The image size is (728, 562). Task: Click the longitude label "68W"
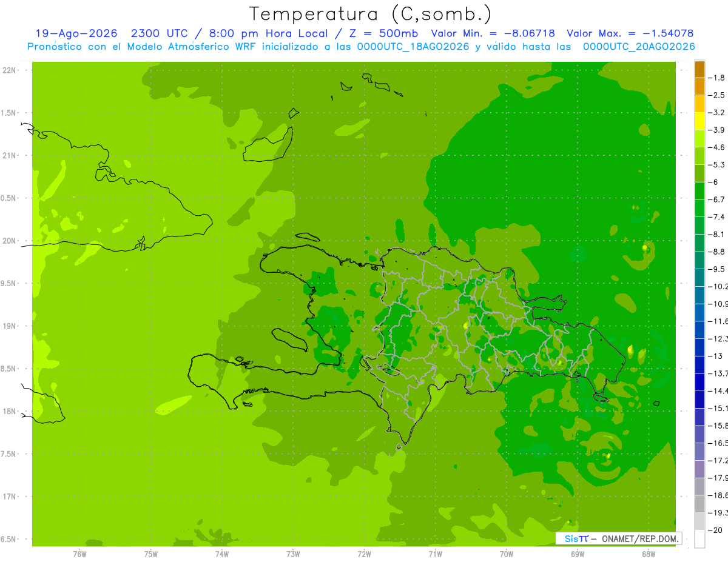[x=649, y=554]
